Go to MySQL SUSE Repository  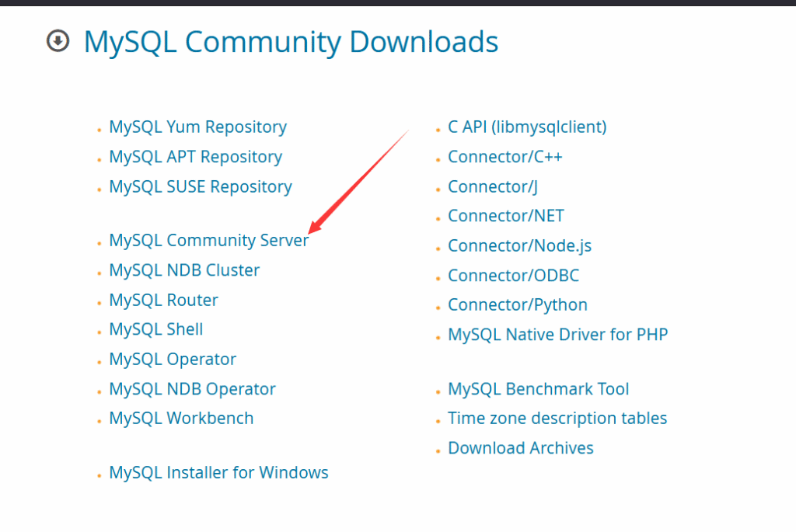200,187
